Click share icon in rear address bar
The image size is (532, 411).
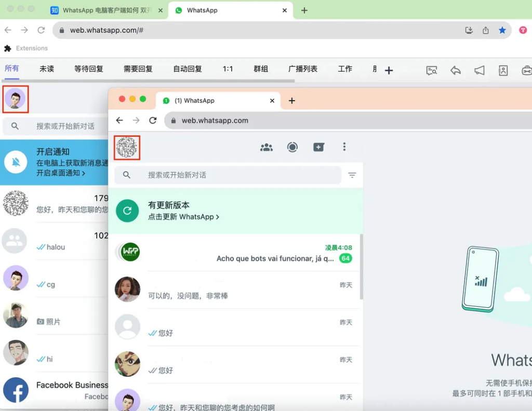coord(486,30)
